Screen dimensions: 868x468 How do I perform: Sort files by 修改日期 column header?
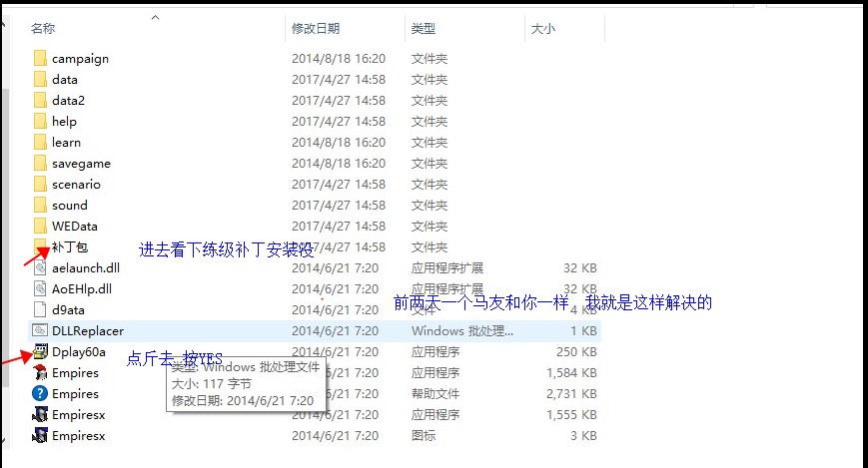click(x=316, y=29)
